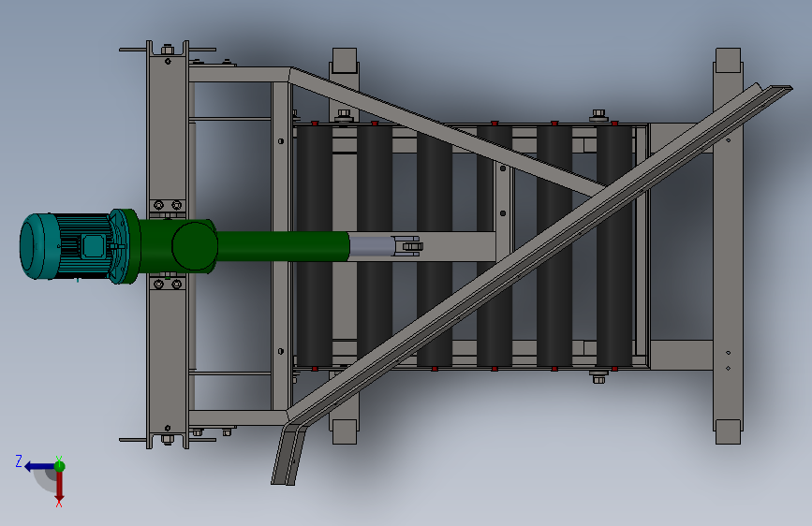
Task: Select the hex bolt below the rightmost roller
Action: 599,377
